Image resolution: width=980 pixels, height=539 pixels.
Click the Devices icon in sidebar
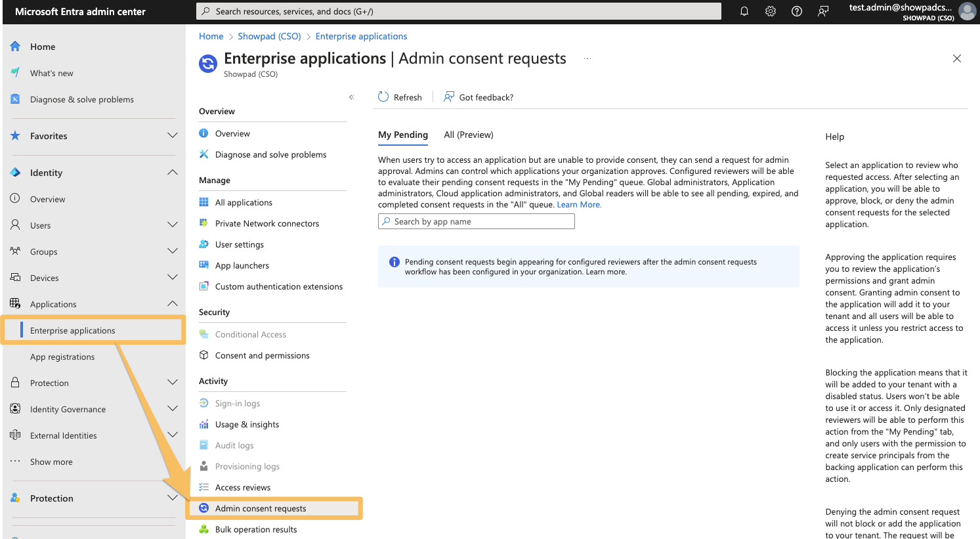point(15,278)
